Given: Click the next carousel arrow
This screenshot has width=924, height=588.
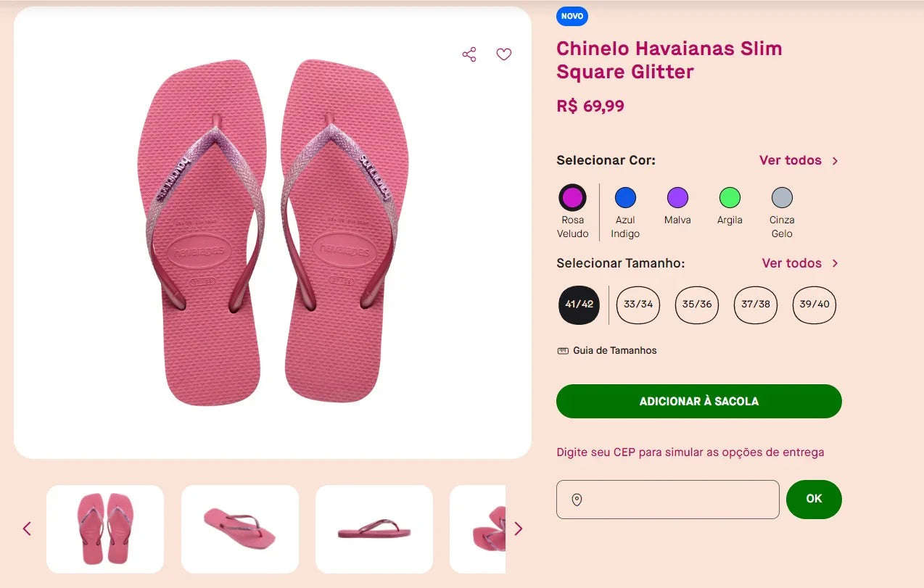Looking at the screenshot, I should (x=519, y=529).
